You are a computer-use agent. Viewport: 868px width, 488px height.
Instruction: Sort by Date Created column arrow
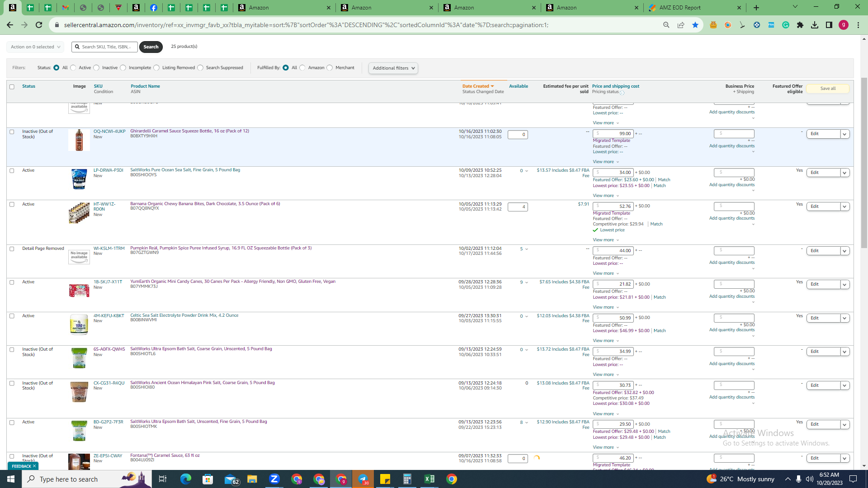(492, 86)
